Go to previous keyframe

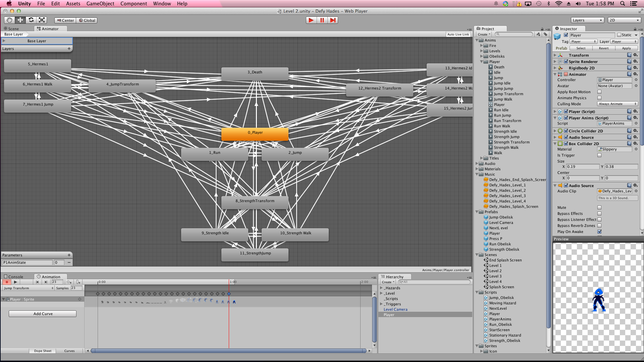click(37, 282)
